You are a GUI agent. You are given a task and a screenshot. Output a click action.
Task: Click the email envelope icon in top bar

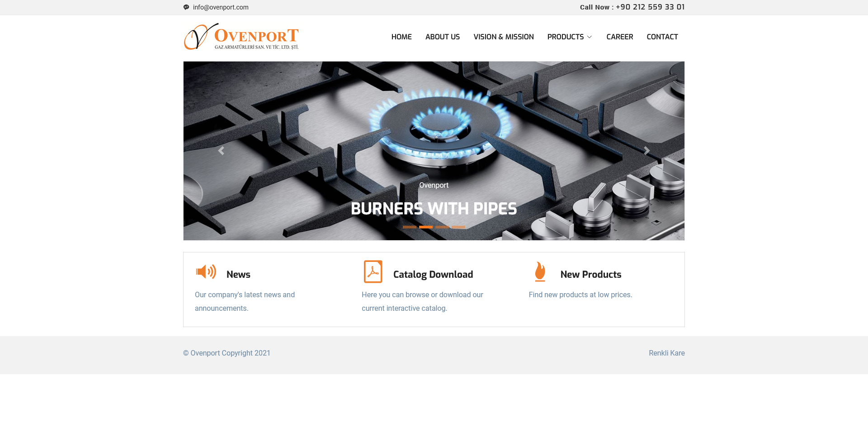[186, 7]
